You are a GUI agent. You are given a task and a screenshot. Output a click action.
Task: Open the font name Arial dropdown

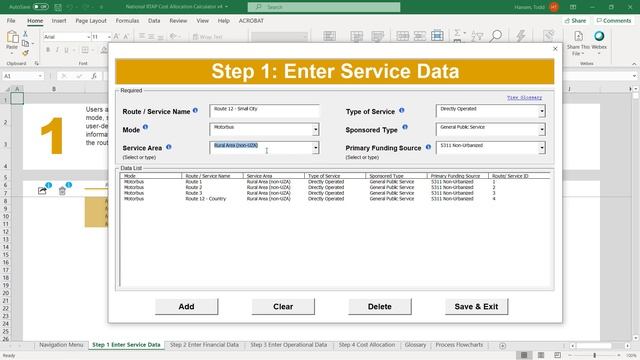(89, 37)
